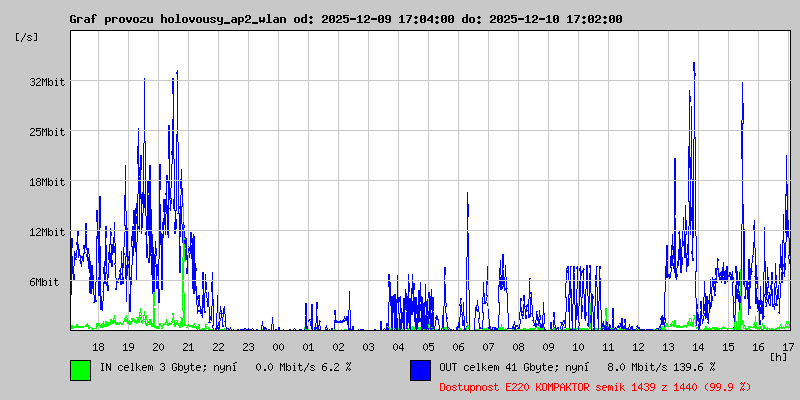Click the red 'Dostupnost E220 KOMPAKTOR' availability line
The height and width of the screenshot is (400, 800).
point(595,387)
